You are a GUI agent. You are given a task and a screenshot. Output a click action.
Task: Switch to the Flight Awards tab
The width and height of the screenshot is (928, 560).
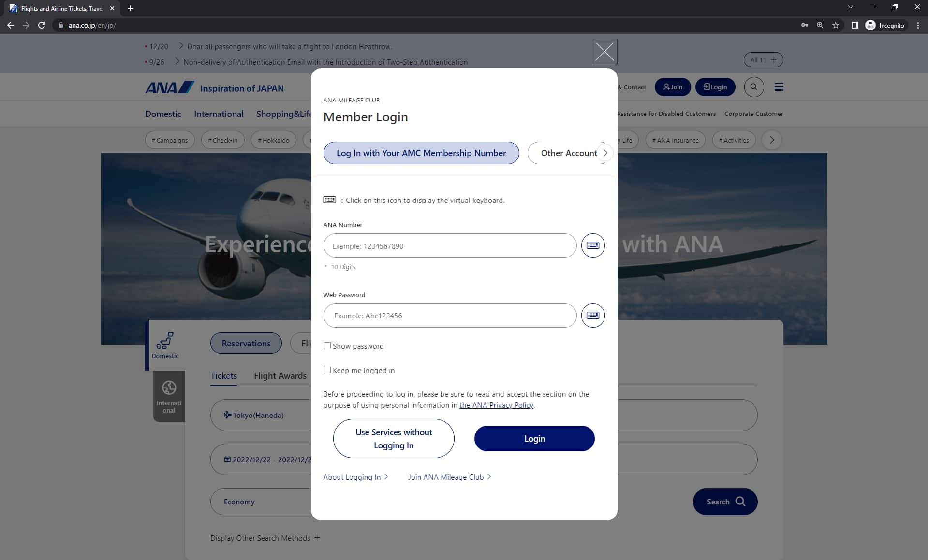pos(280,376)
